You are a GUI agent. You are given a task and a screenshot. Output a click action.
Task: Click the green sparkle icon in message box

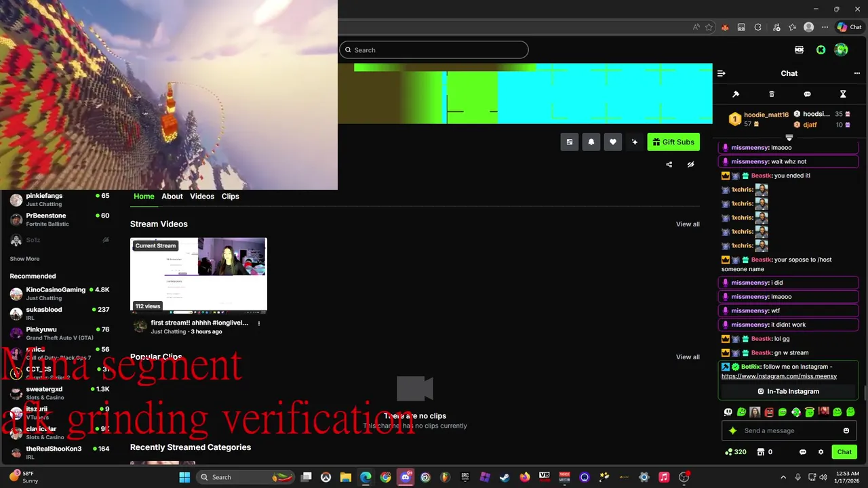pos(732,430)
